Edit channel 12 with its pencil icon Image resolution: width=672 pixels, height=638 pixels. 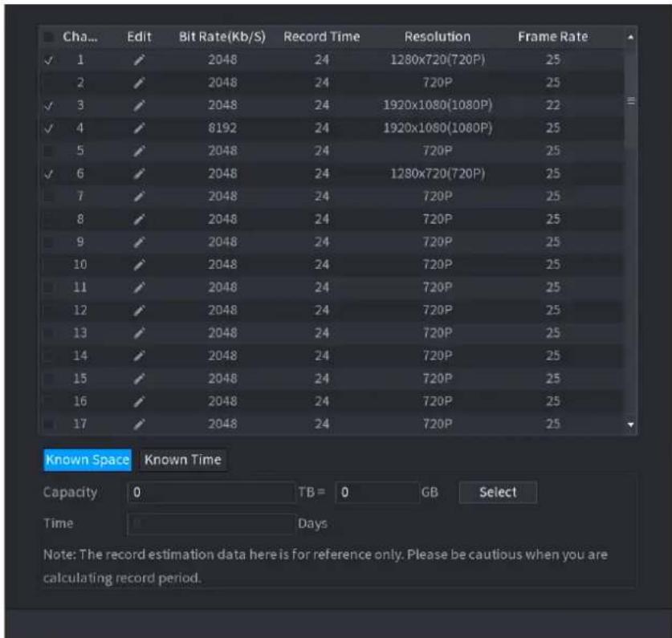[x=139, y=311]
